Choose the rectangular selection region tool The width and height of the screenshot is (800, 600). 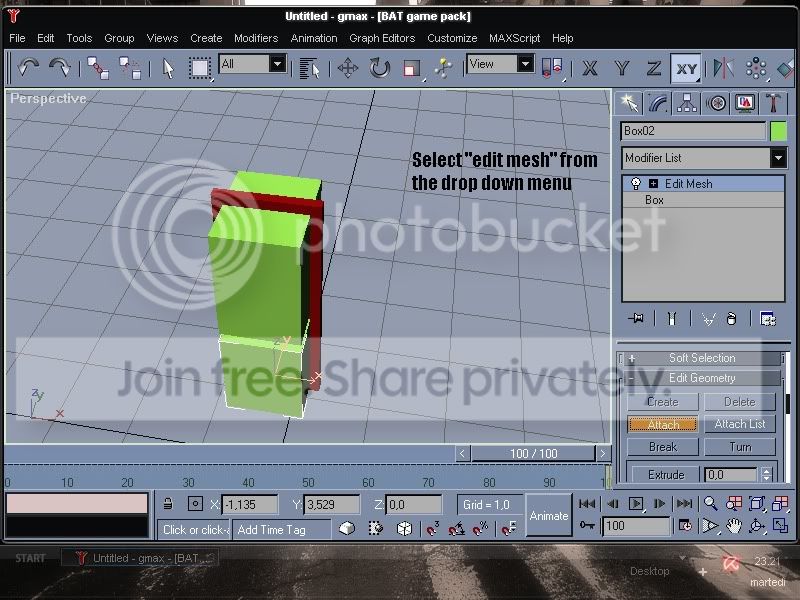coord(199,68)
